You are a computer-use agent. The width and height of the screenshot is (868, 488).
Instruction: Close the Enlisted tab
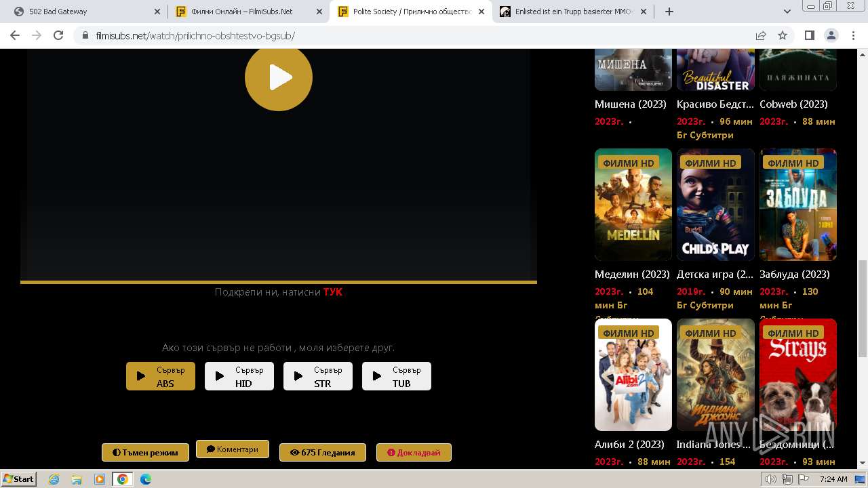[644, 12]
